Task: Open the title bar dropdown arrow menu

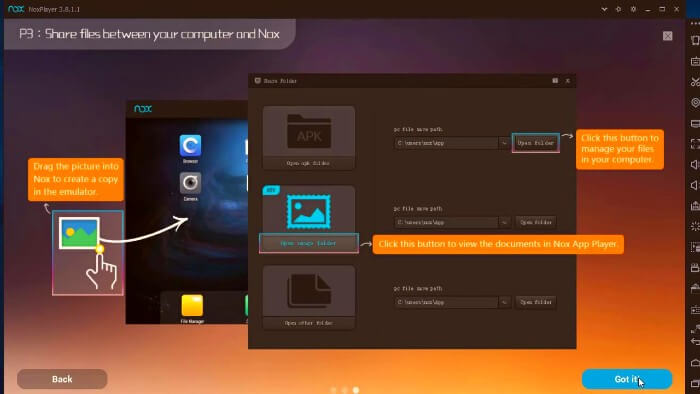Action: point(604,9)
